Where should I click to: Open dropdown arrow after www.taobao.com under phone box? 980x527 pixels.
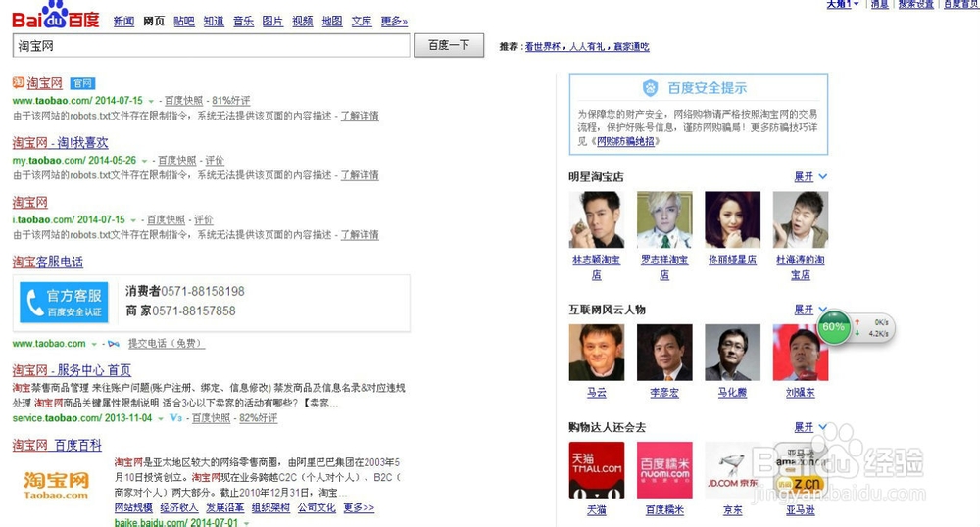(x=94, y=344)
